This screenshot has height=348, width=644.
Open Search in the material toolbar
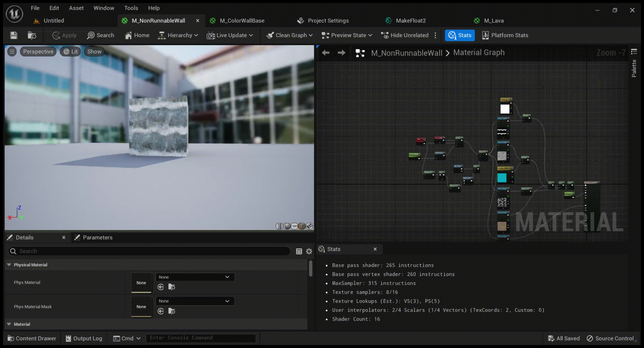click(x=101, y=35)
